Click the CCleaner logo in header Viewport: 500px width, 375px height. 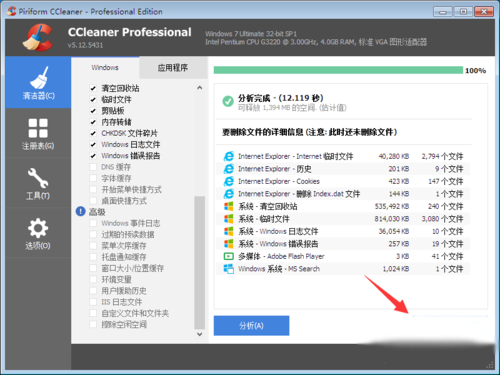(x=38, y=37)
